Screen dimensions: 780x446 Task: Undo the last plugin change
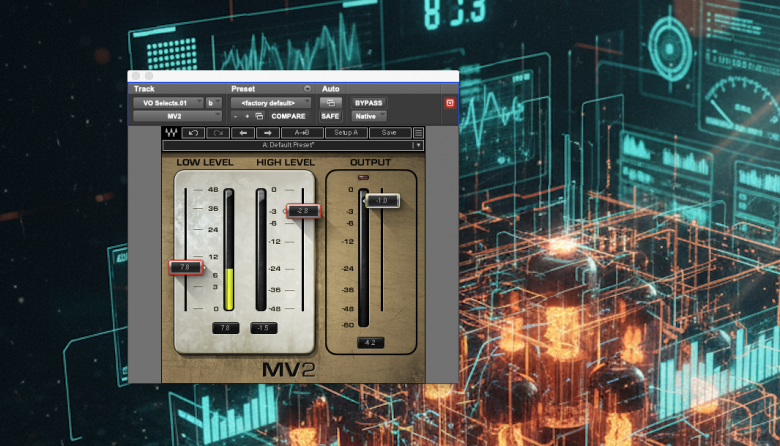193,133
